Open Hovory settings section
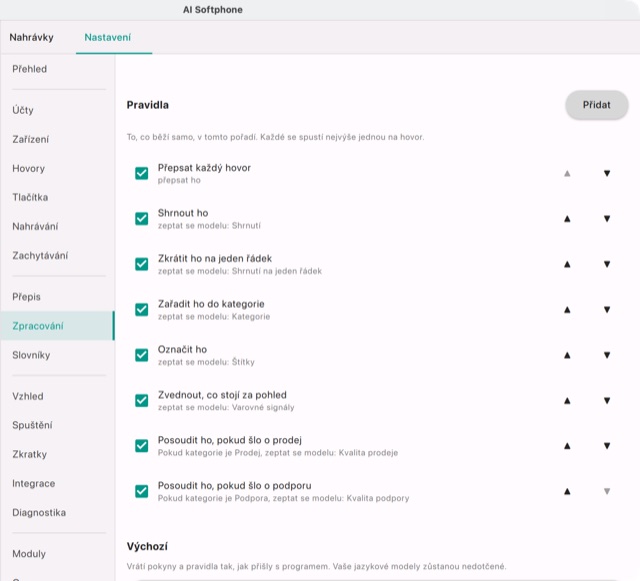This screenshot has height=581, width=640. (x=58, y=169)
